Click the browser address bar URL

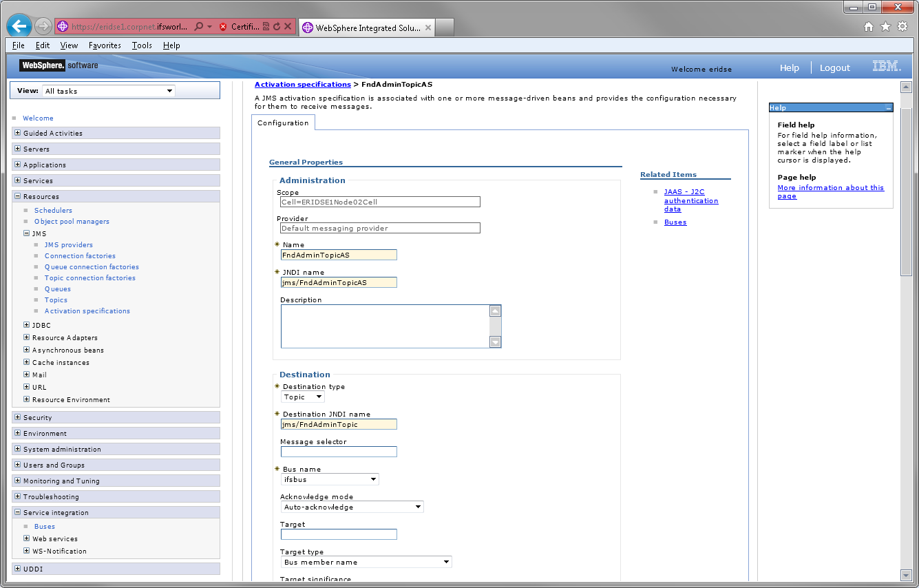pos(129,27)
